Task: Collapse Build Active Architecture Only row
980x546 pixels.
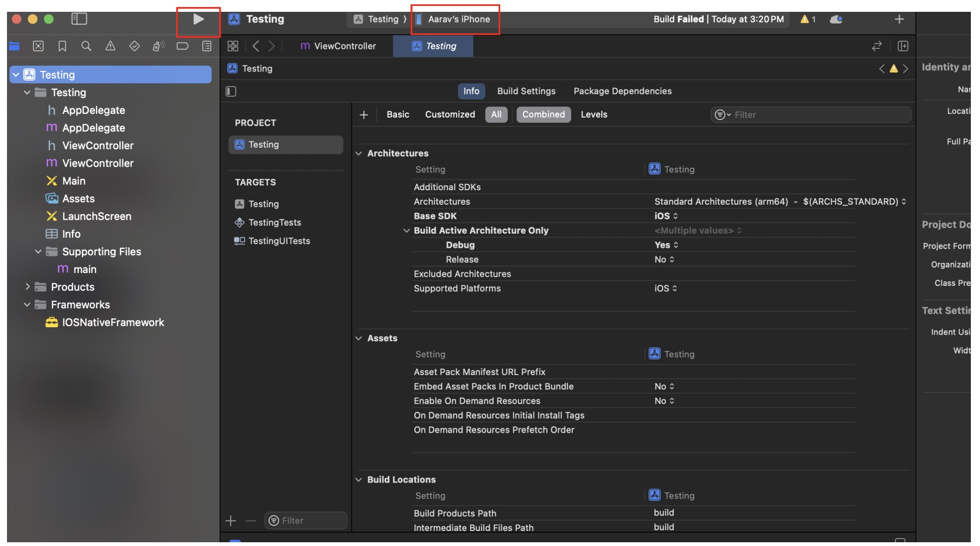Action: [407, 230]
